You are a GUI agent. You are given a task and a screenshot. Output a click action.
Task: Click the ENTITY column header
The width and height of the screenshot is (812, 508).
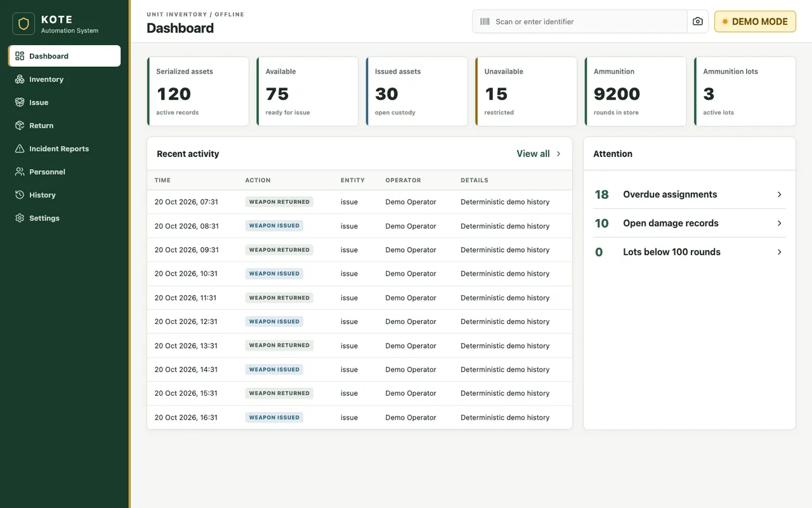[x=353, y=180]
